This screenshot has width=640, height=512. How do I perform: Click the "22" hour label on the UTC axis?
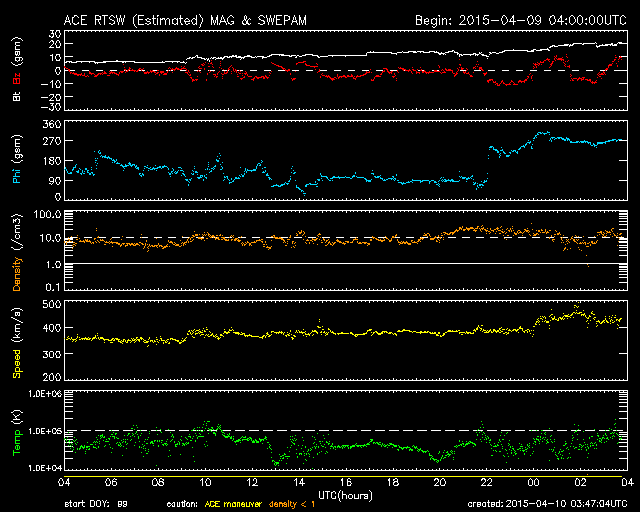(487, 483)
